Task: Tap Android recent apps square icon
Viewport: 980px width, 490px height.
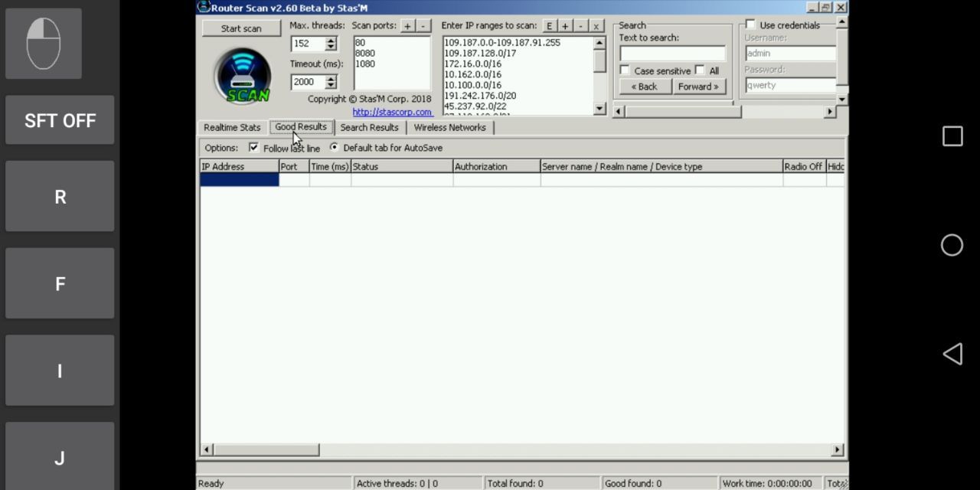Action: point(952,136)
